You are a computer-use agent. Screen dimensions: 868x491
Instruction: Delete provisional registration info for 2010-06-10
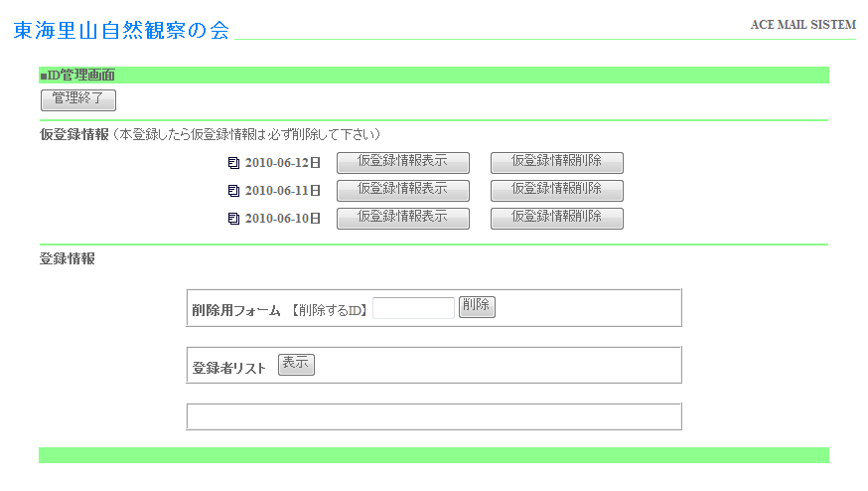click(x=556, y=218)
